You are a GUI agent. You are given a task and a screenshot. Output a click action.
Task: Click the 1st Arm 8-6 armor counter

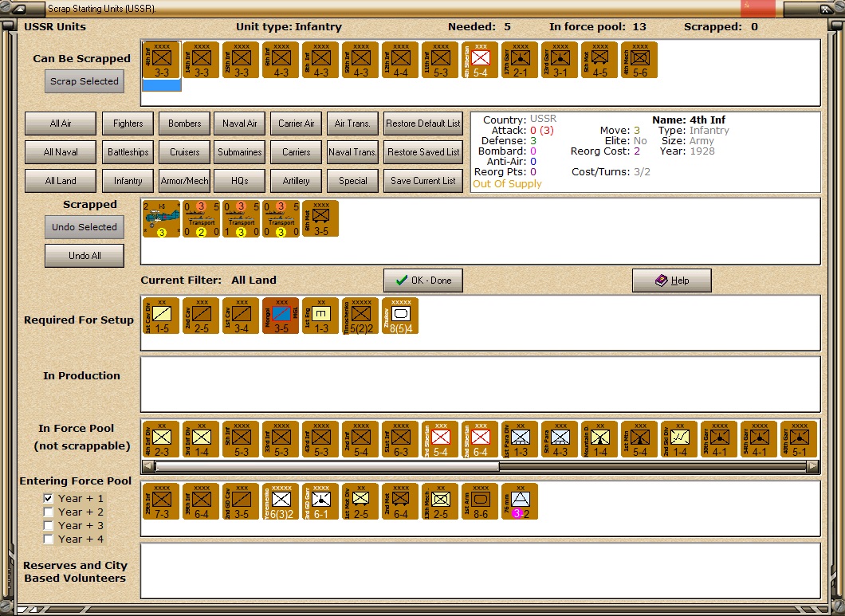click(481, 501)
